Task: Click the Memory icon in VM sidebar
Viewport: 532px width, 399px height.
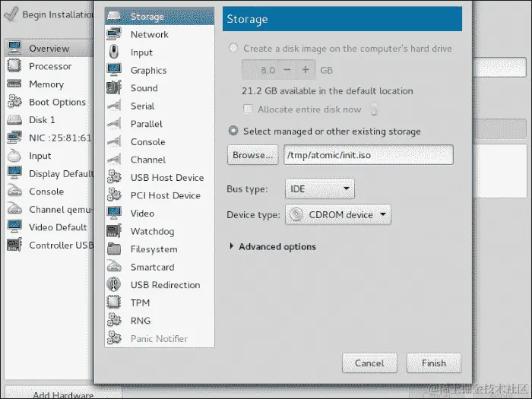Action: pos(14,84)
